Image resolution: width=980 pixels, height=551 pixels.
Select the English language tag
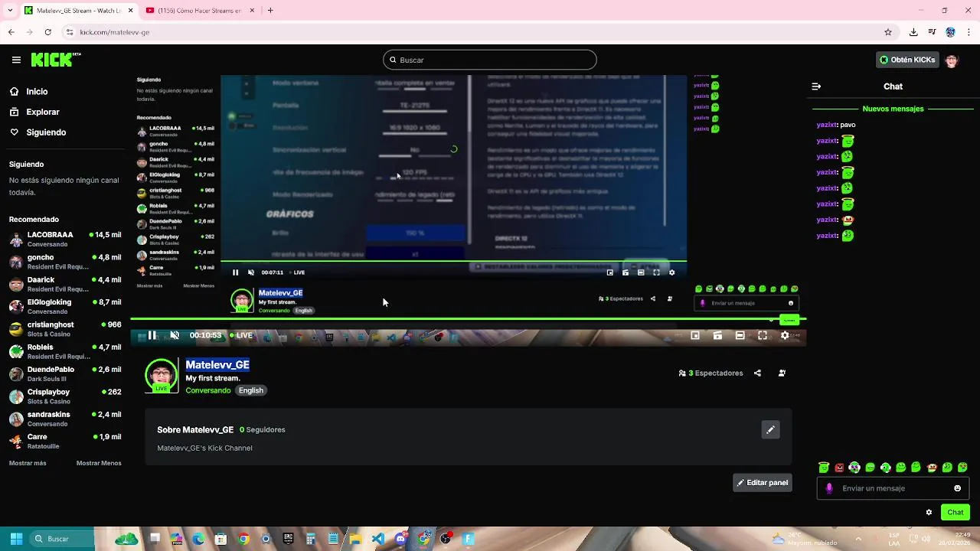pos(250,390)
